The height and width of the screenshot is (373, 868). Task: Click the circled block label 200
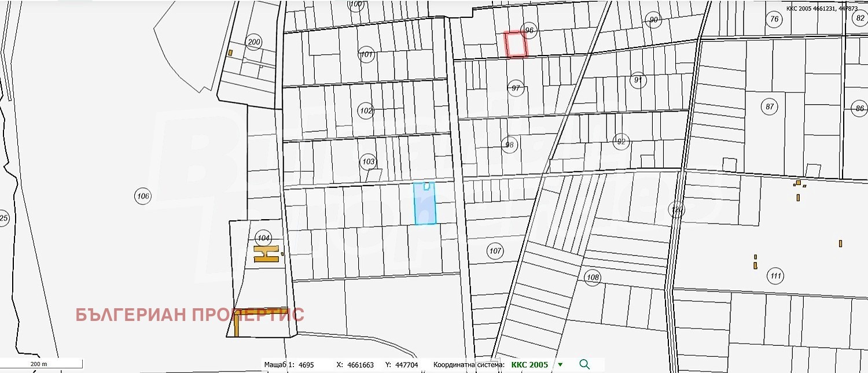tap(253, 42)
